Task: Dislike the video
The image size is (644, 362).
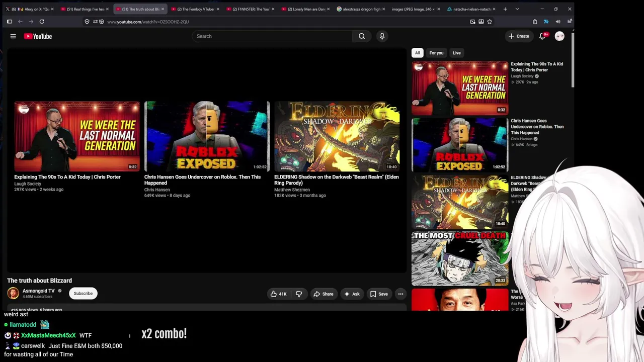Action: (x=299, y=294)
